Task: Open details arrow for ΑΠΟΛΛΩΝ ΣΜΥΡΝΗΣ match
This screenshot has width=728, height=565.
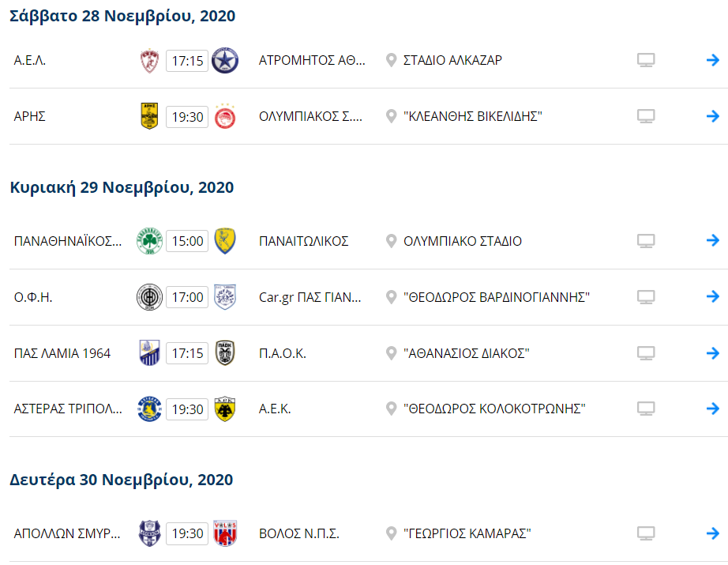Action: pos(712,534)
